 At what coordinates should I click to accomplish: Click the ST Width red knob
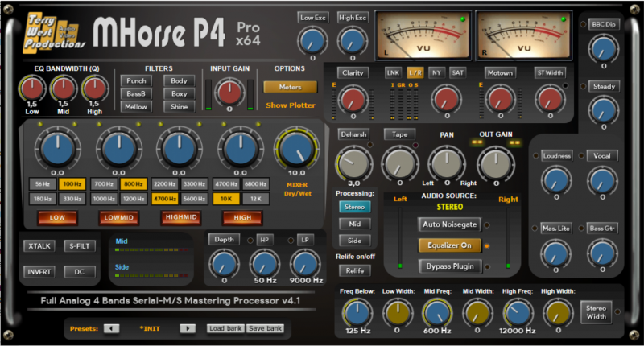point(551,99)
